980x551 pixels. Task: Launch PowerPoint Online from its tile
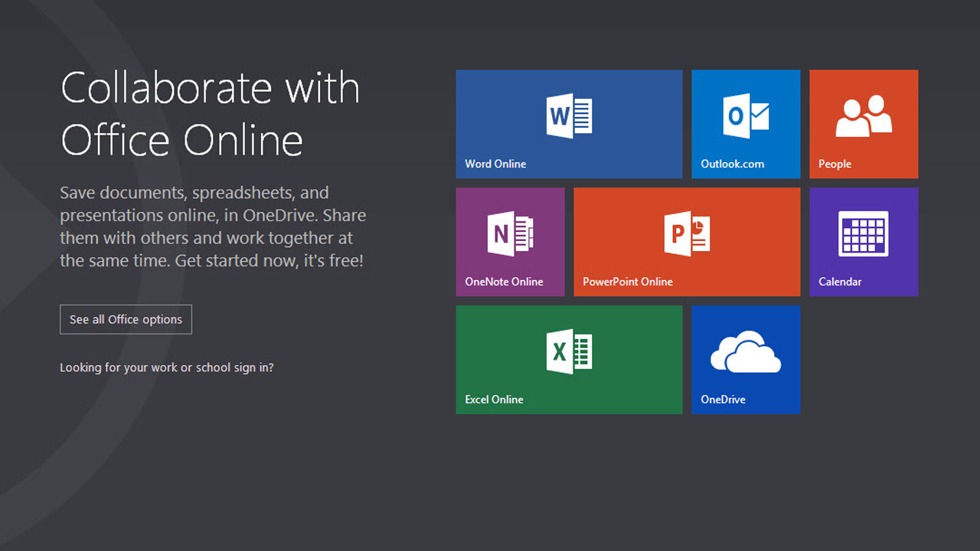[687, 241]
